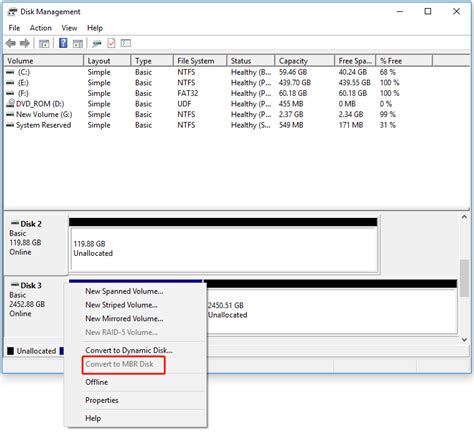Click the drive Refresh/Rescan toolbar icon

[x=97, y=43]
